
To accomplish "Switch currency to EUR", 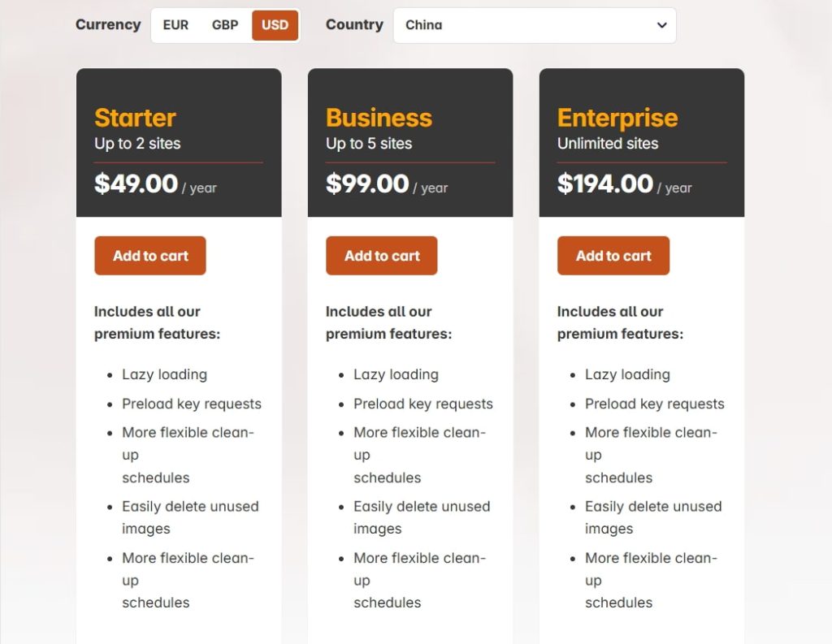I will coord(175,25).
